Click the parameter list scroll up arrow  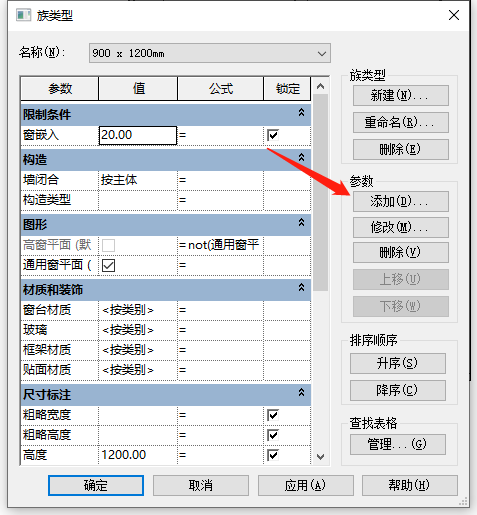click(320, 86)
